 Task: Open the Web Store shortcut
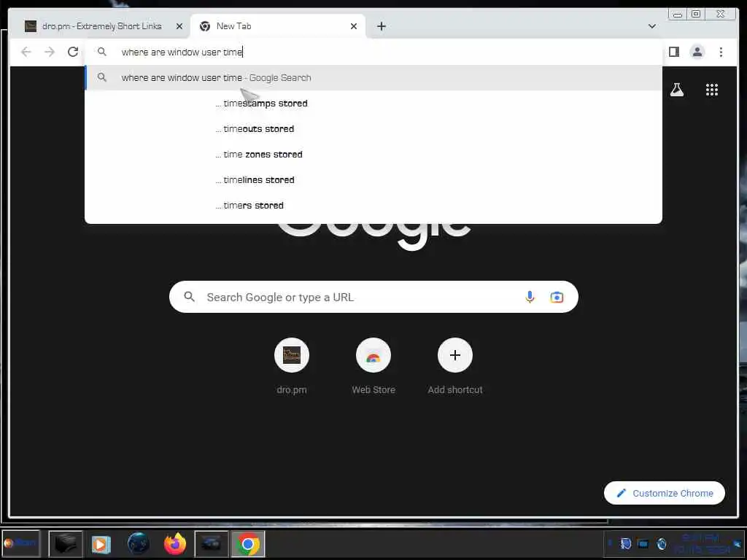[373, 366]
